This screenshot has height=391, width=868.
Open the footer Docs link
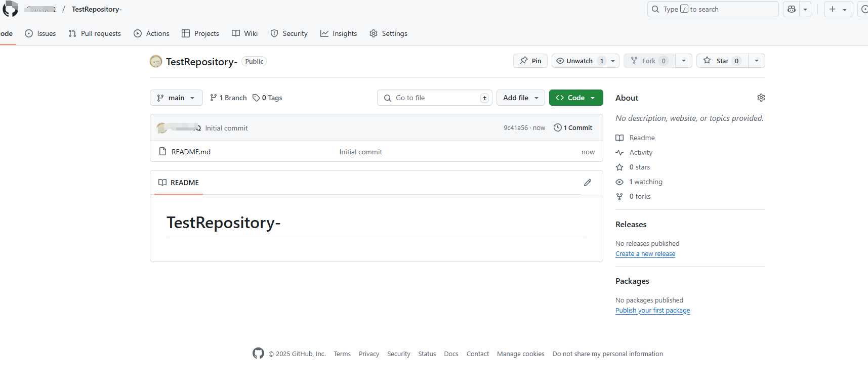(x=451, y=354)
